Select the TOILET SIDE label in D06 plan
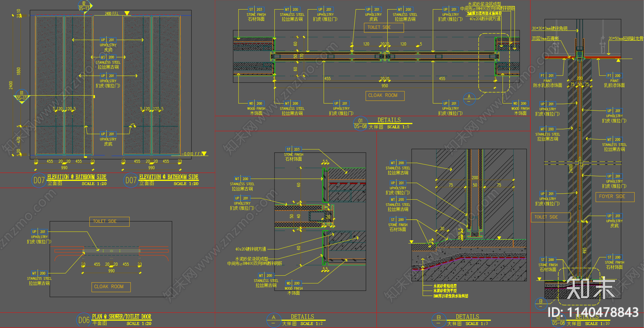 109,221
